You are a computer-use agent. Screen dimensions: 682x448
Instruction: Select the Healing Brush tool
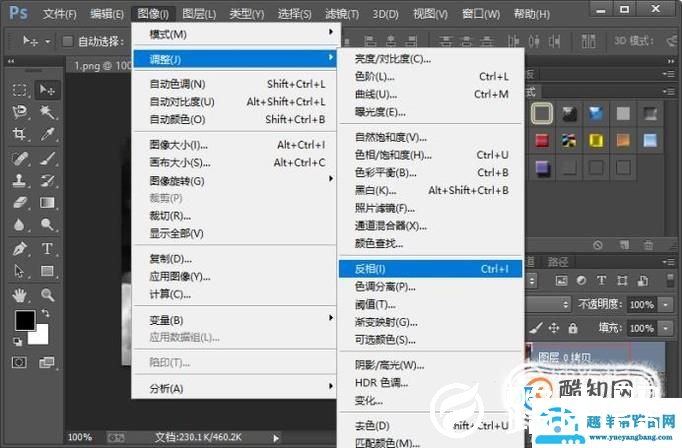pyautogui.click(x=20, y=159)
